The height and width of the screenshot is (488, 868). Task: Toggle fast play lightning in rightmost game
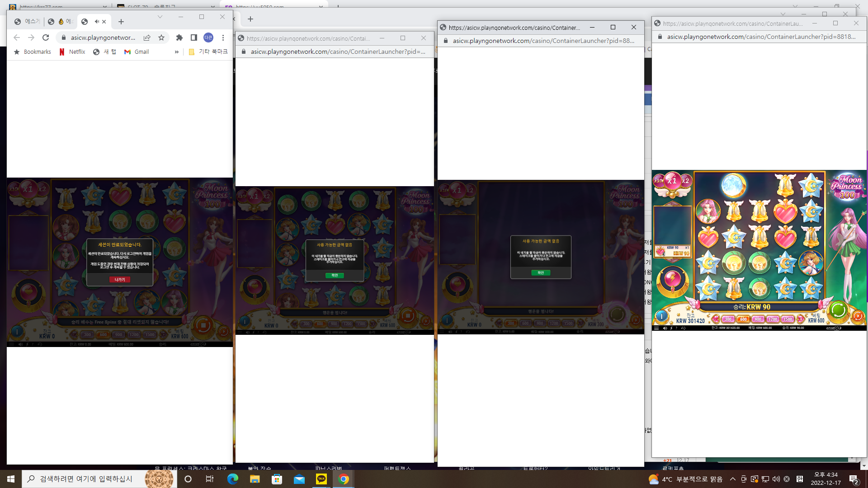pyautogui.click(x=671, y=328)
